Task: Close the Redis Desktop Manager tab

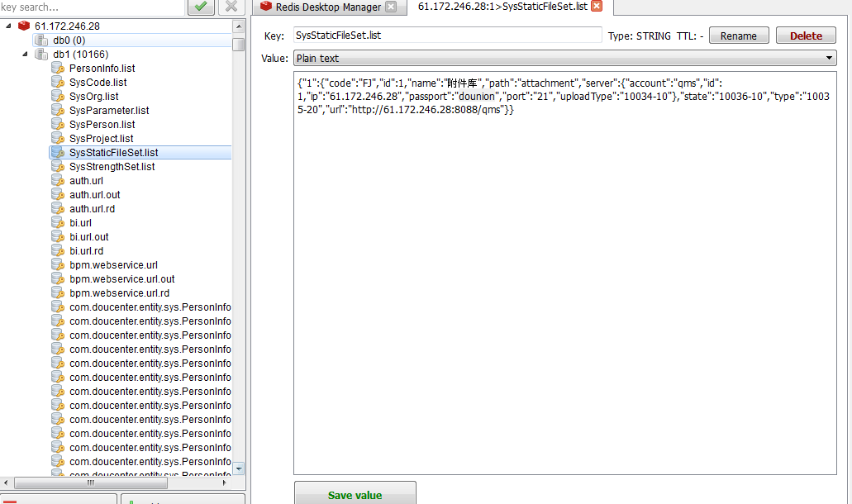Action: [391, 7]
